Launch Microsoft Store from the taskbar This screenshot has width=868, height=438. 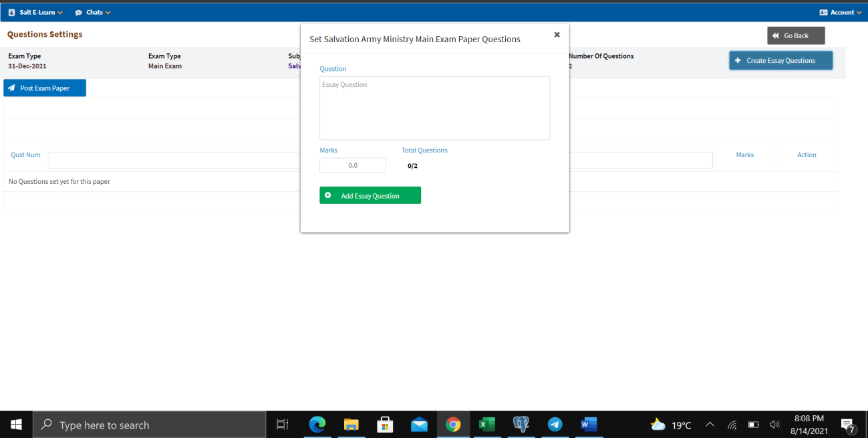click(385, 425)
